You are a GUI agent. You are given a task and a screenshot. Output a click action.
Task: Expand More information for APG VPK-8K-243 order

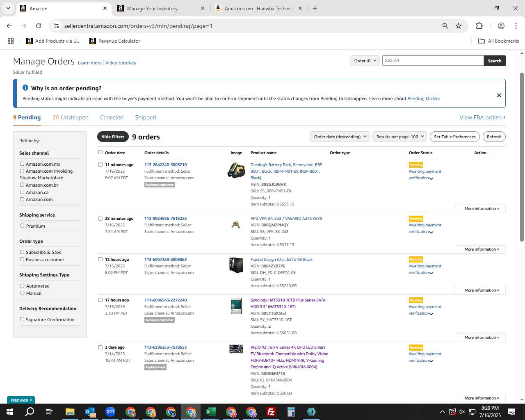pyautogui.click(x=480, y=249)
